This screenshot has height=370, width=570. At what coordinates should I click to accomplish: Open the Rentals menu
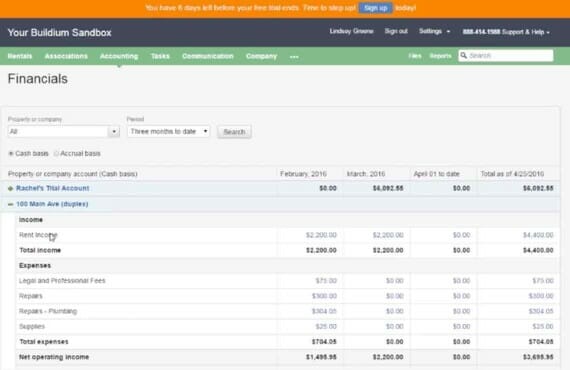[x=20, y=56]
